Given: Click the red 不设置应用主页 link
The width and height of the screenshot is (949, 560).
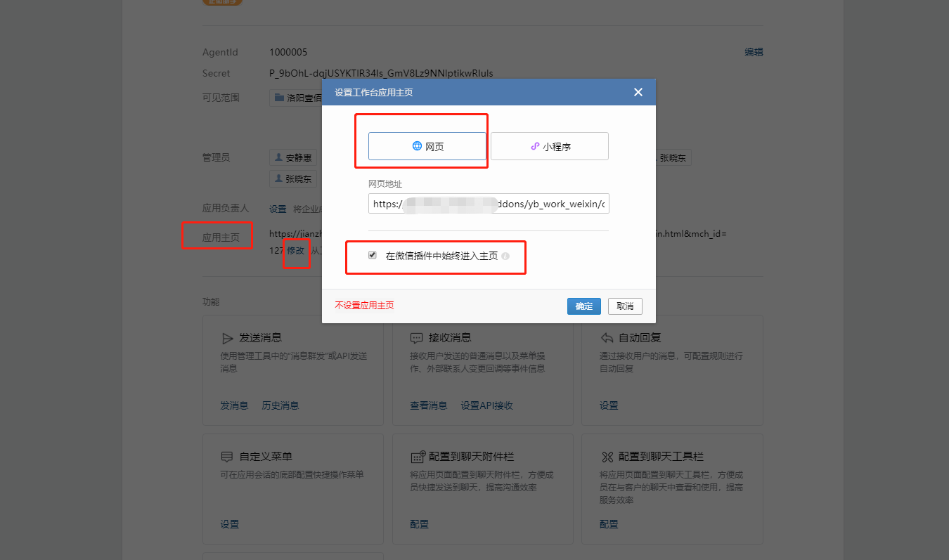Looking at the screenshot, I should point(364,306).
